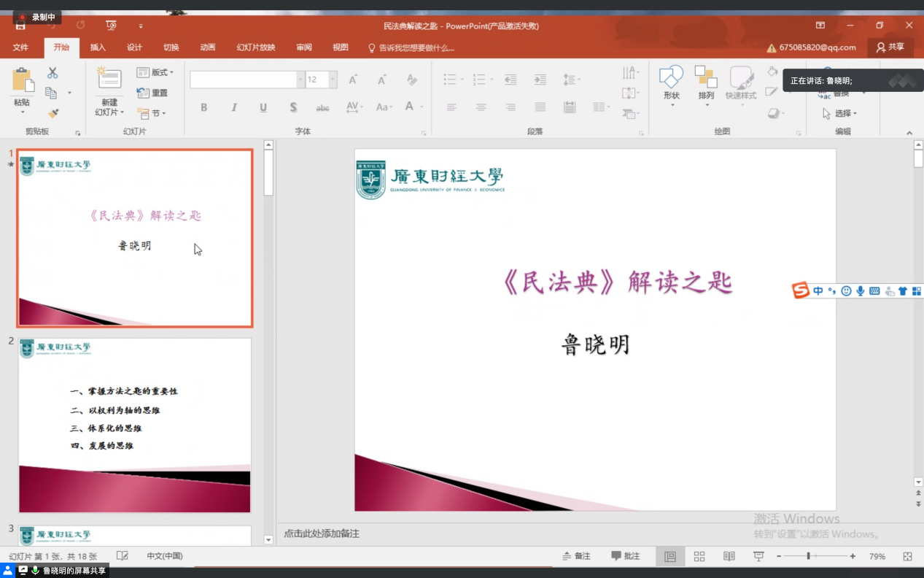The height and width of the screenshot is (578, 924).
Task: Select slide 2 thumbnail in panel
Action: [x=135, y=425]
